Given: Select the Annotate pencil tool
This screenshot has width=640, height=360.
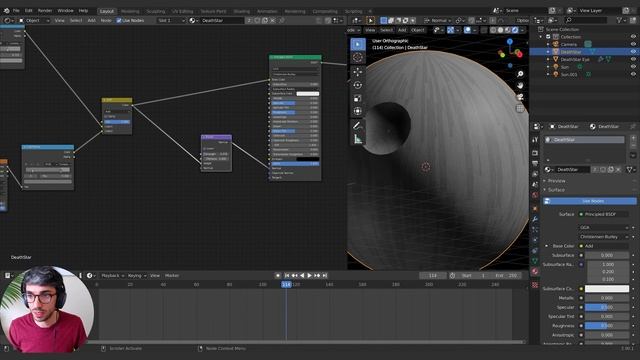Looking at the screenshot, I should coord(358,125).
